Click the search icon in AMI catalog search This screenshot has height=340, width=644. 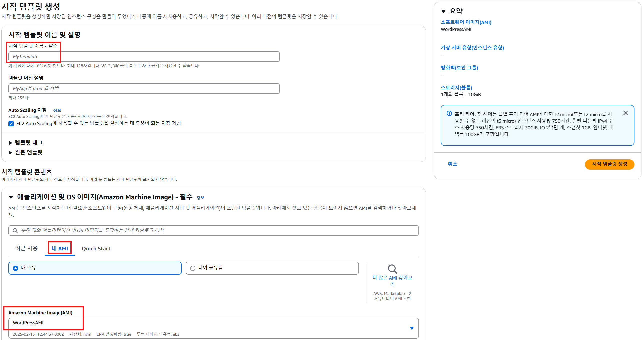pos(15,230)
